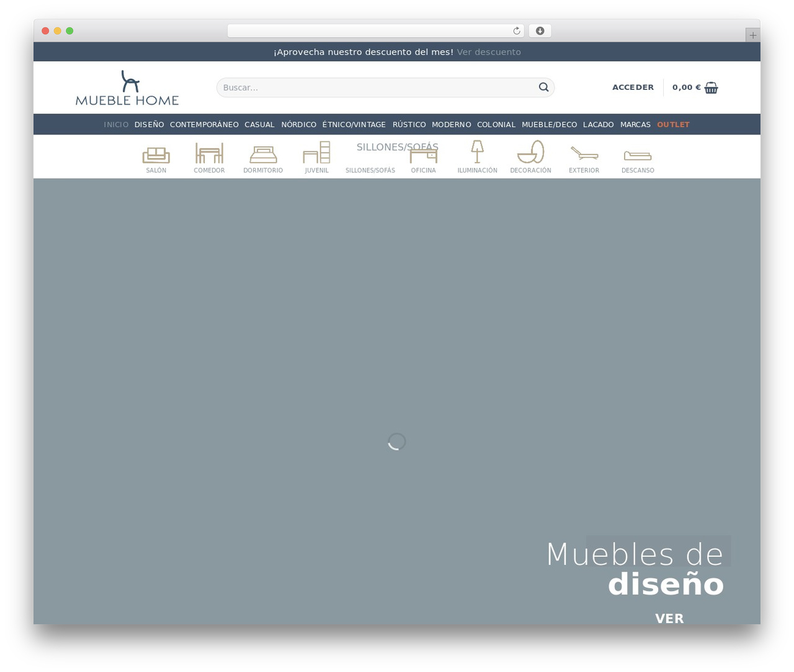Click the VER button on banner
This screenshot has height=672, width=794.
[x=669, y=618]
